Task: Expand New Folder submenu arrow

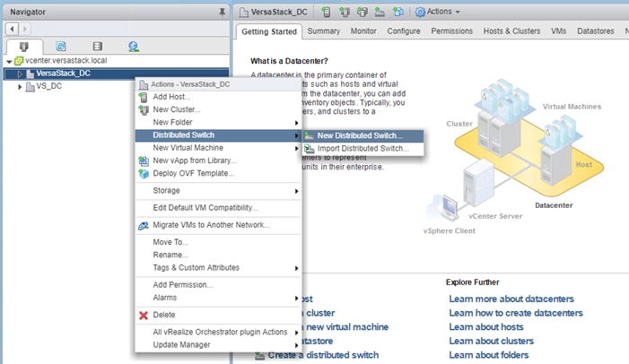Action: [x=296, y=123]
